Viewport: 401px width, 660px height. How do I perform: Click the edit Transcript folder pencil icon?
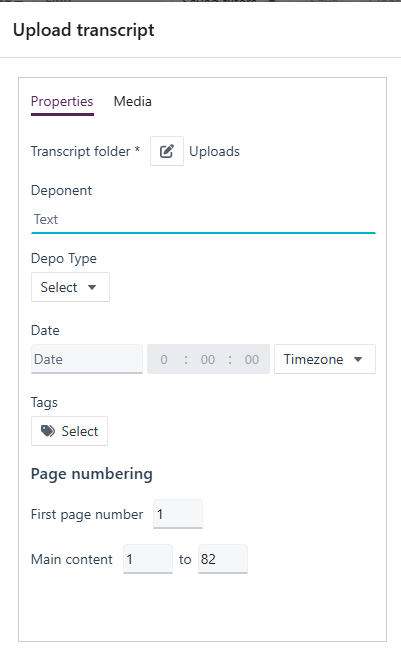click(167, 151)
